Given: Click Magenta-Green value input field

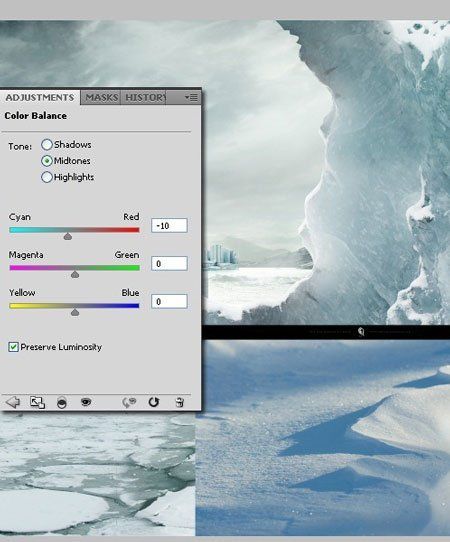Looking at the screenshot, I should click(169, 263).
